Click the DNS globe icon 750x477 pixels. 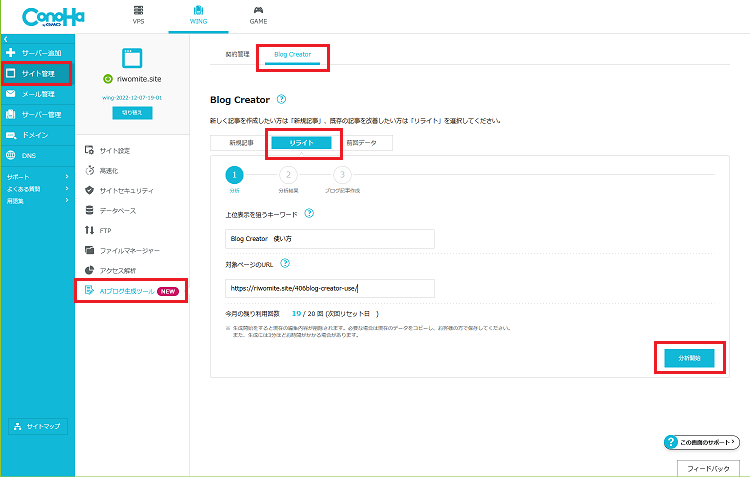pos(11,155)
